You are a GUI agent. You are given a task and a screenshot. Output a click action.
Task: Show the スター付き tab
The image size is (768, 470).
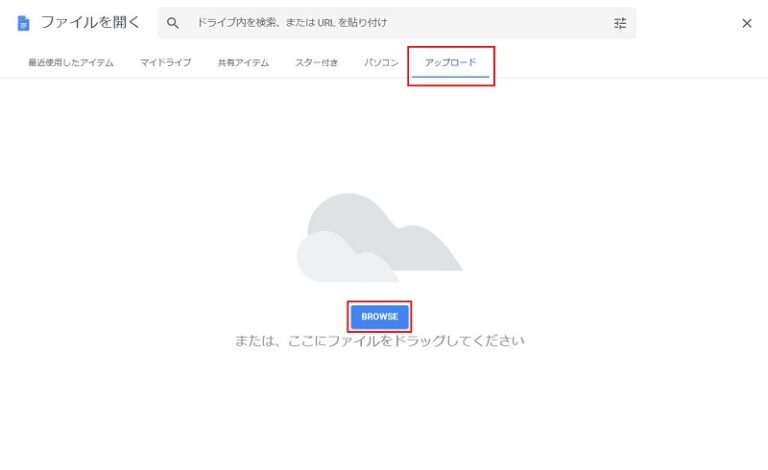[x=316, y=63]
